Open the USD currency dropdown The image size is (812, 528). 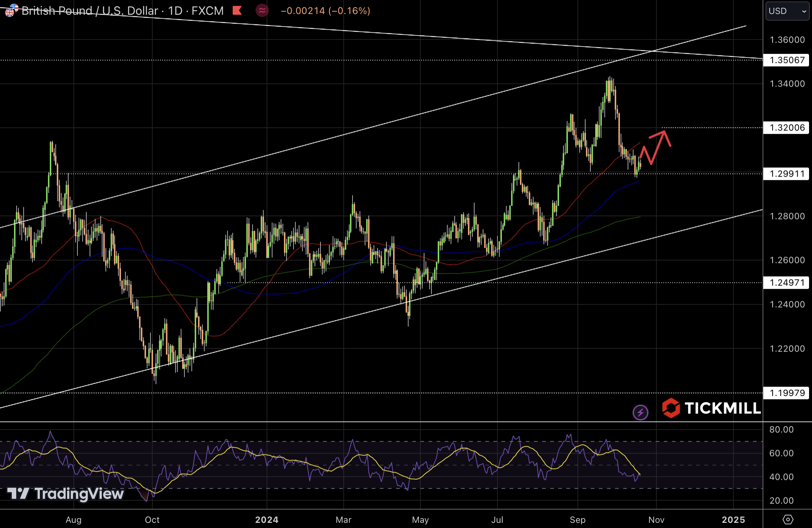click(x=787, y=11)
